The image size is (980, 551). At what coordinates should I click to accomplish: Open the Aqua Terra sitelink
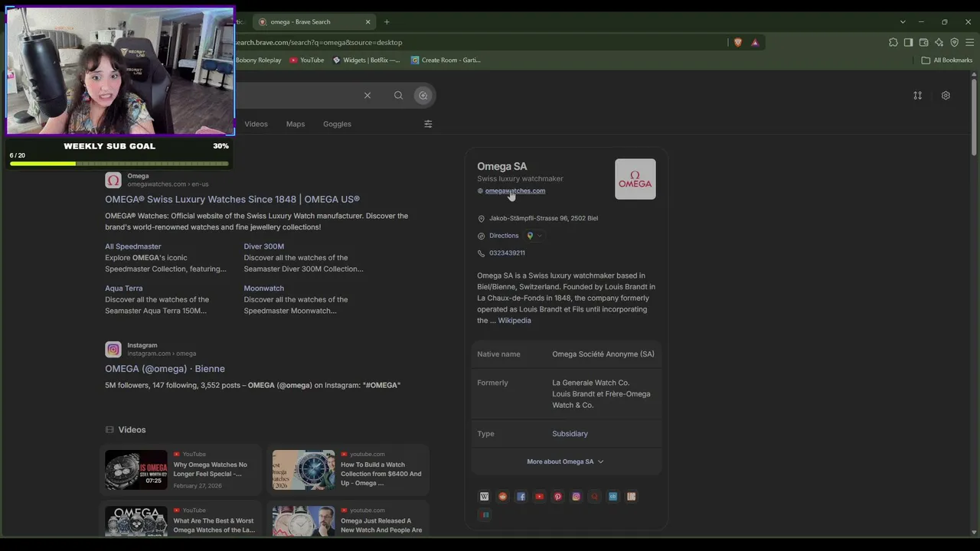pos(124,289)
